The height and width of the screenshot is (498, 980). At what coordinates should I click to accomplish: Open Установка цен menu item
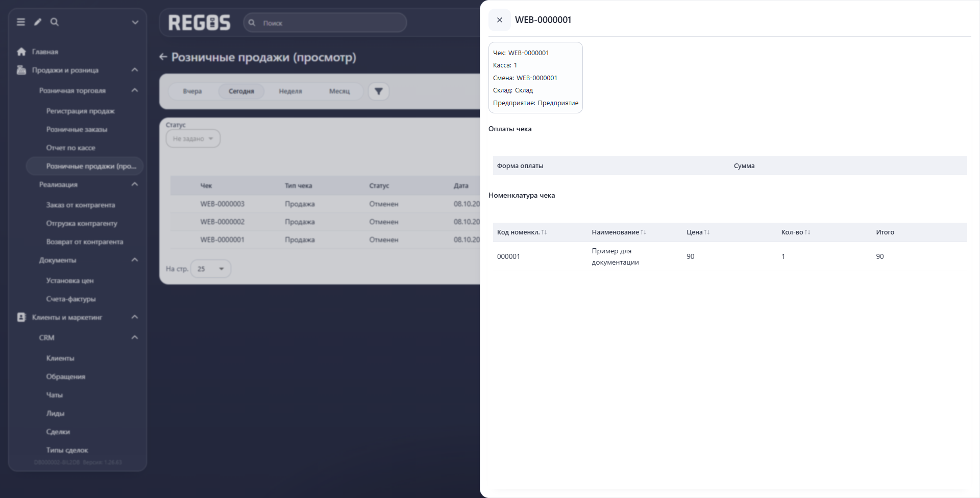click(x=70, y=280)
